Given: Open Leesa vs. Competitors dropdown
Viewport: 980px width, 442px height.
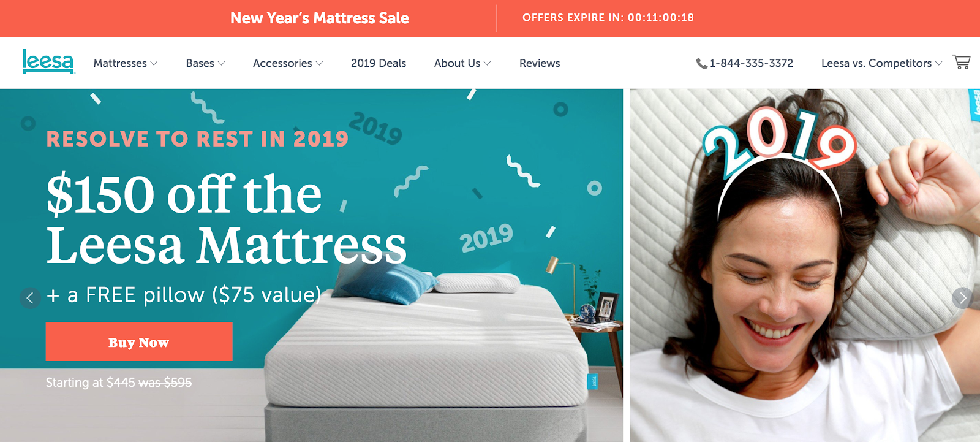Looking at the screenshot, I should click(882, 63).
